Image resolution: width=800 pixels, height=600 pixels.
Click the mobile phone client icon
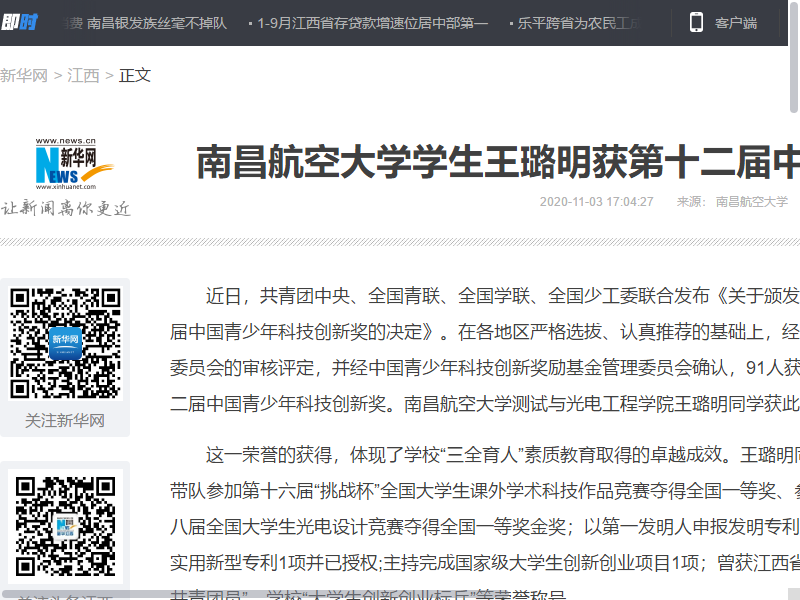[x=696, y=22]
